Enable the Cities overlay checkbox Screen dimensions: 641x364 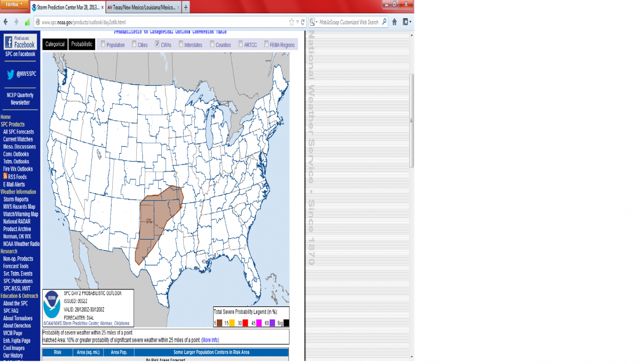(134, 44)
